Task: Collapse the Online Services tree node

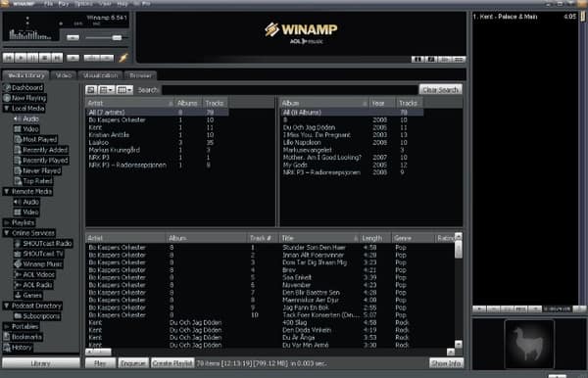Action: pos(7,233)
